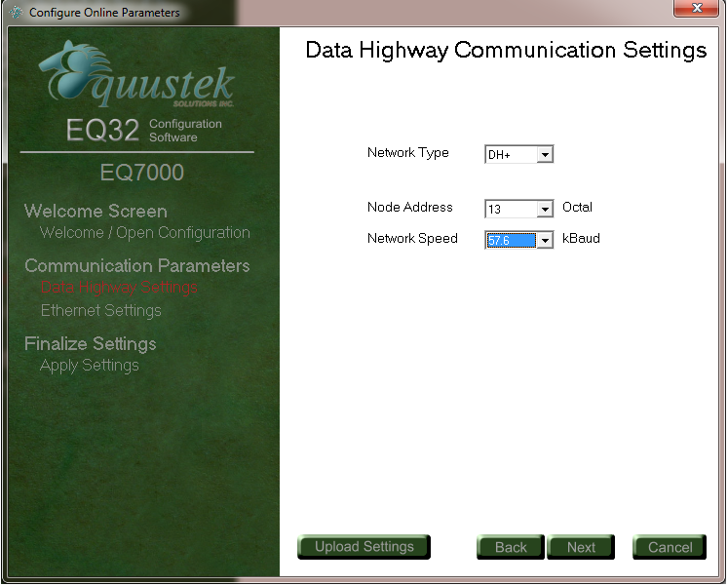The width and height of the screenshot is (728, 586).
Task: Select Data Highway Settings in sidebar
Action: click(118, 288)
